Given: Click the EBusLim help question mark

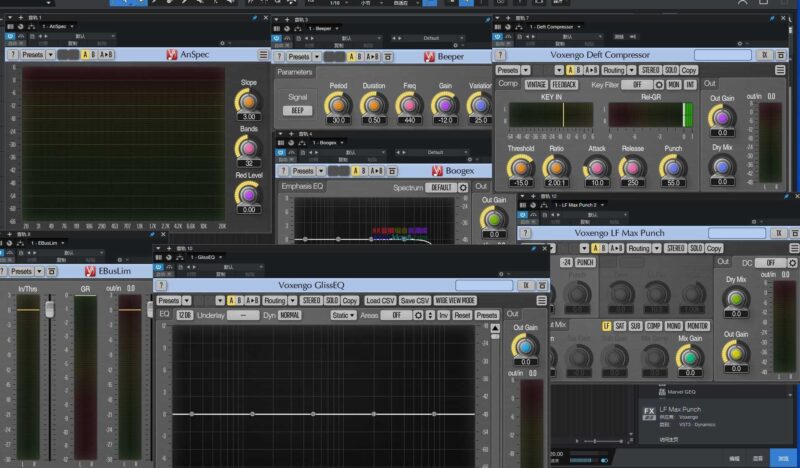Looking at the screenshot, I should (2, 272).
